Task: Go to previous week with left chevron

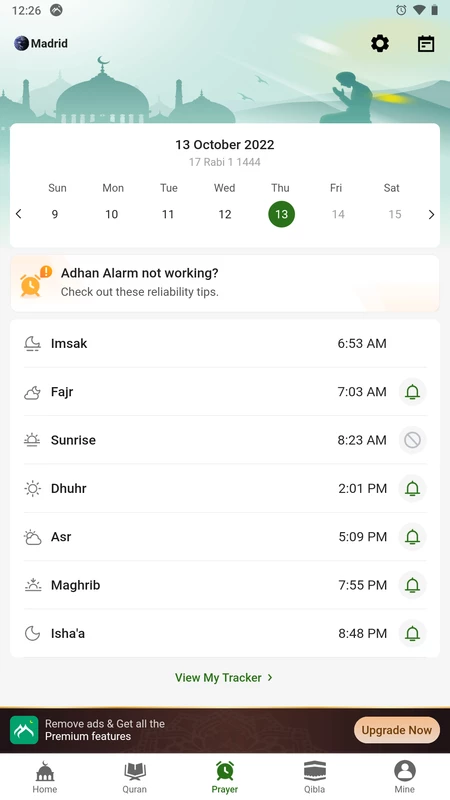Action: [x=19, y=214]
